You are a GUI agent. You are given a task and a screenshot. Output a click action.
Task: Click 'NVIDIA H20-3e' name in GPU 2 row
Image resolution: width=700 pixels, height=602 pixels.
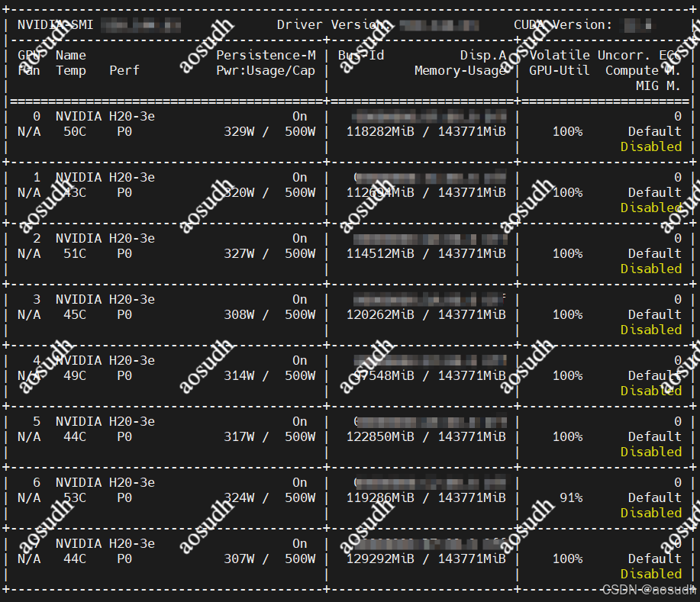[x=105, y=239]
